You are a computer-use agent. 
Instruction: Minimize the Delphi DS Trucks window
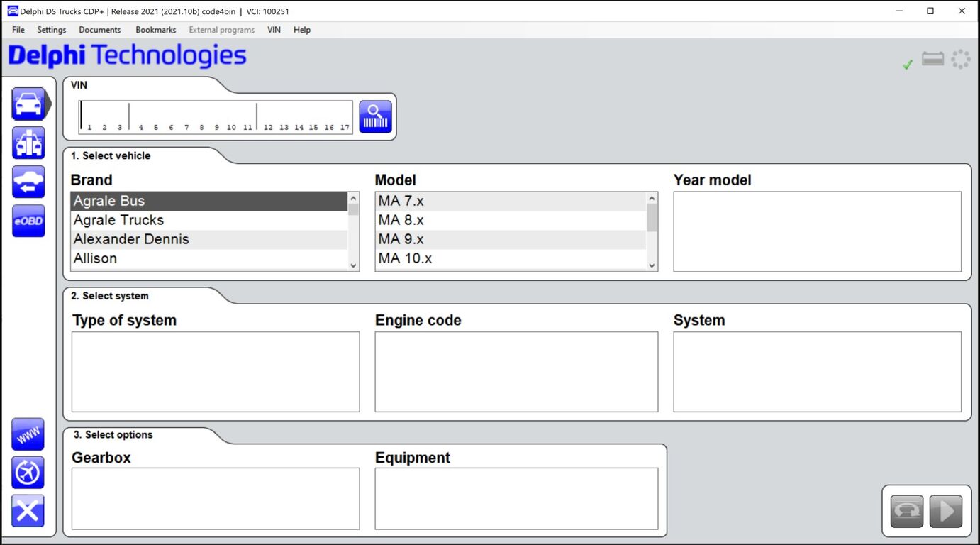click(898, 11)
